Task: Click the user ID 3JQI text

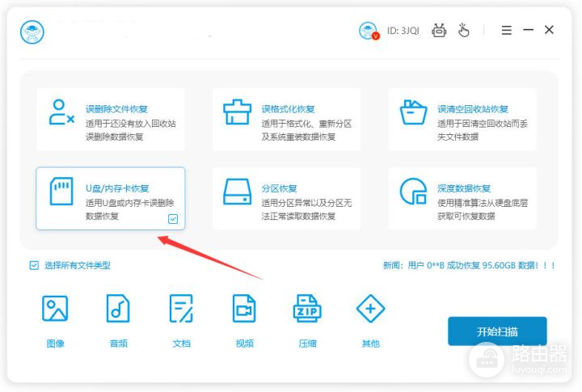Action: (403, 31)
